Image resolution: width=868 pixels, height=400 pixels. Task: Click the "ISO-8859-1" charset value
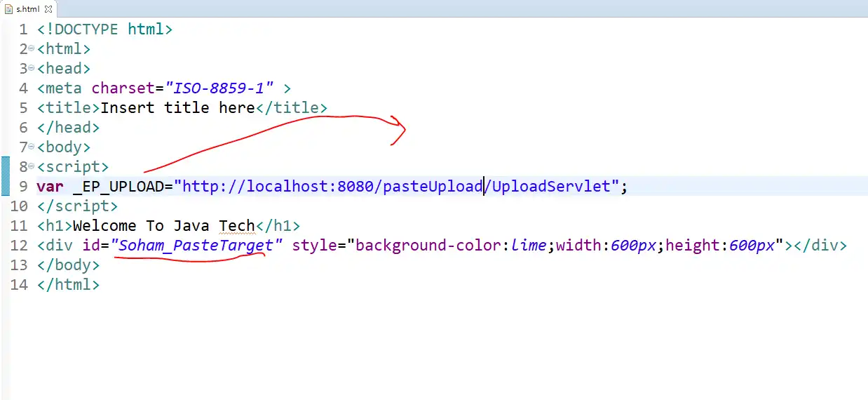[x=219, y=88]
